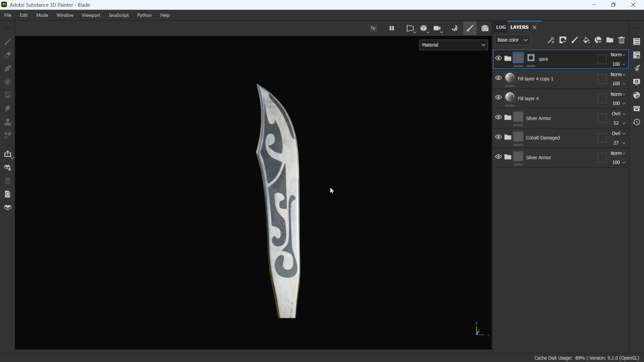Select the Cobalt Damaged layer name
This screenshot has height=362, width=644.
[543, 138]
